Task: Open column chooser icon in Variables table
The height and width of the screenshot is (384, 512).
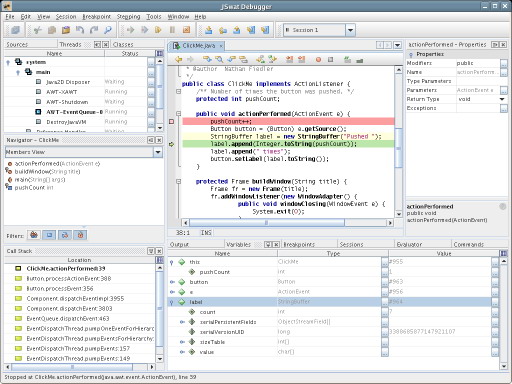Action: point(504,254)
